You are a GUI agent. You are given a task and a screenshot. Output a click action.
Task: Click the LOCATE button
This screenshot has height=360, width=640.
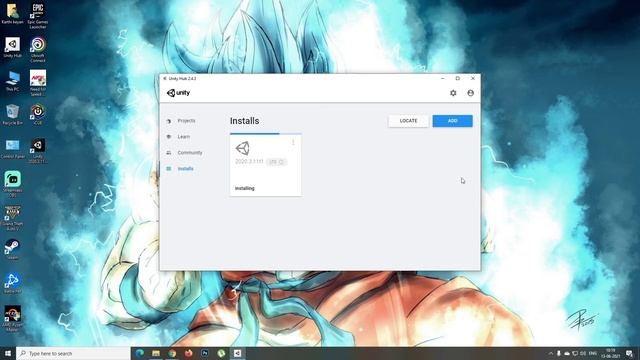tap(408, 121)
